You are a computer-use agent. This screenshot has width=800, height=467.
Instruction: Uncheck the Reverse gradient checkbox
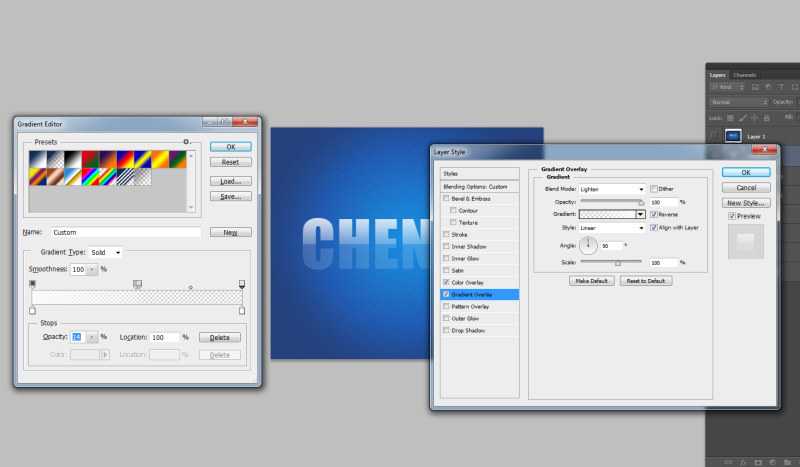[654, 214]
